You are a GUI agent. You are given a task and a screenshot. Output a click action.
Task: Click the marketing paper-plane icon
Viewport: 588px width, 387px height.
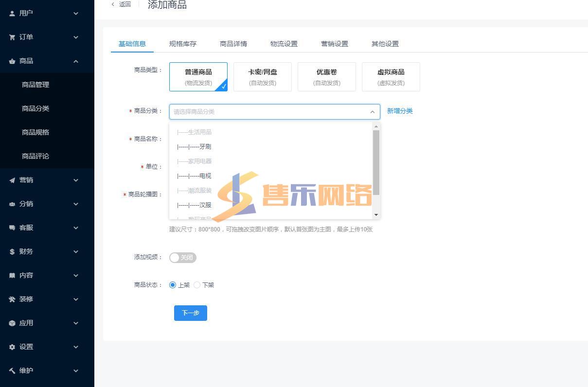12,180
